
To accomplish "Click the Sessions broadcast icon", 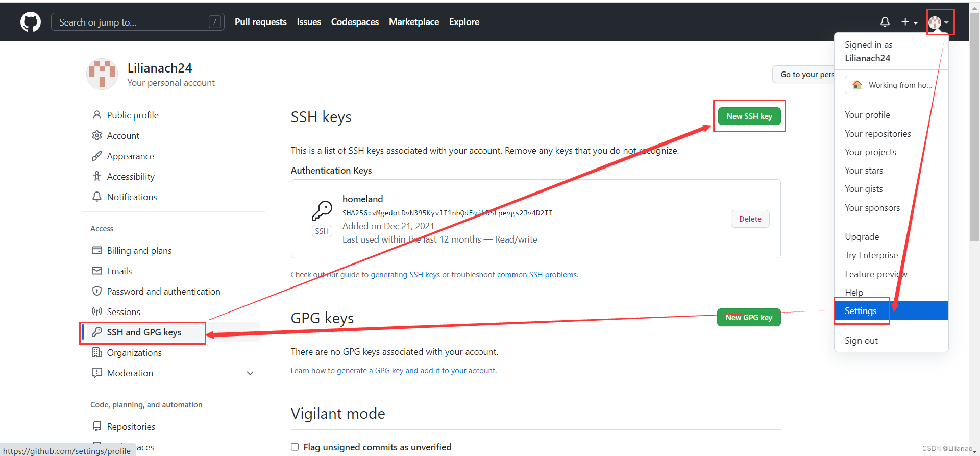I will [x=97, y=311].
